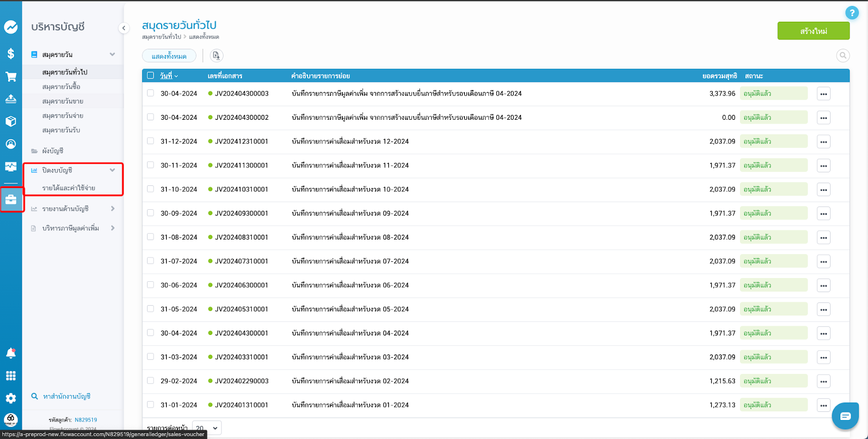
Task: Click the notification bell icon
Action: (x=11, y=353)
